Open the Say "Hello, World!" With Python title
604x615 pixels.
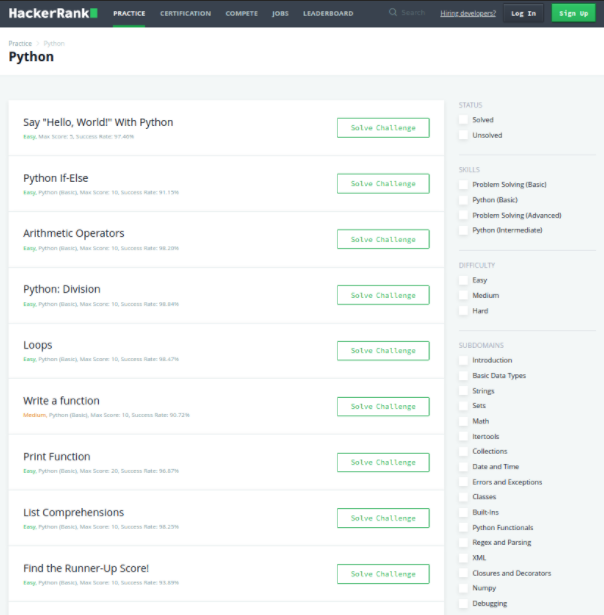98,122
